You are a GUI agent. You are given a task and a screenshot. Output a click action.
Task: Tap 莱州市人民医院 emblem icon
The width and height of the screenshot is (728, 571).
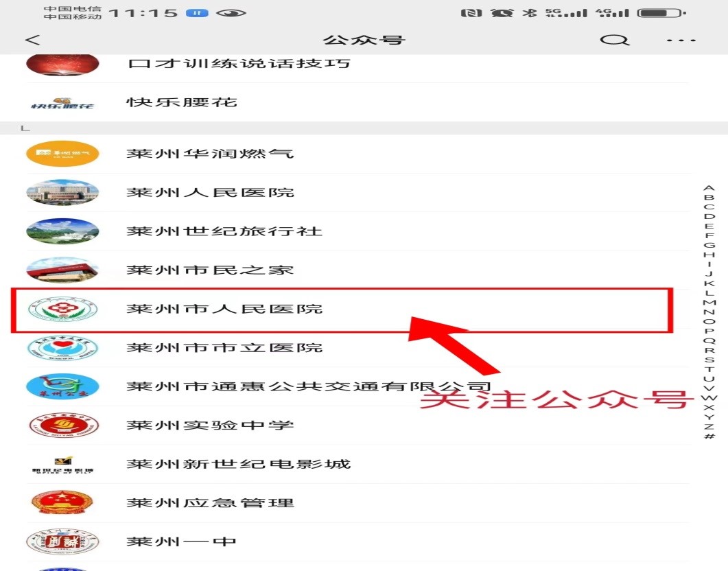[x=62, y=309]
